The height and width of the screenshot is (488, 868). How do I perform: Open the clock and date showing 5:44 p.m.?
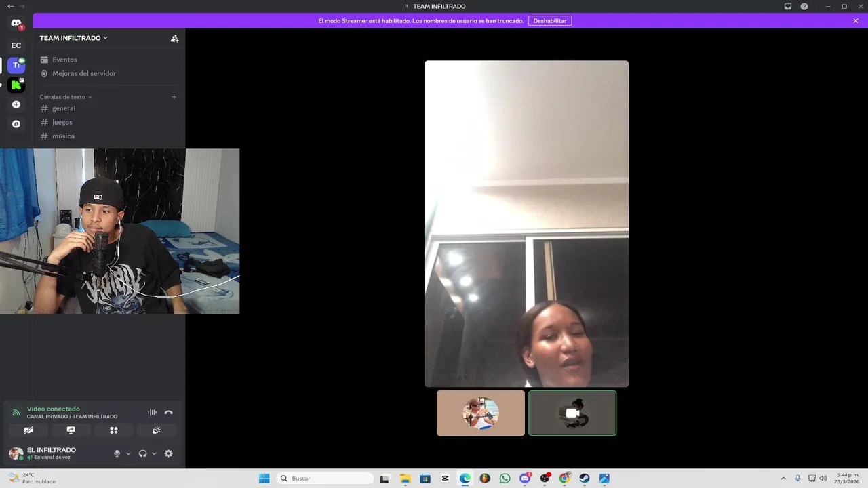pos(848,479)
